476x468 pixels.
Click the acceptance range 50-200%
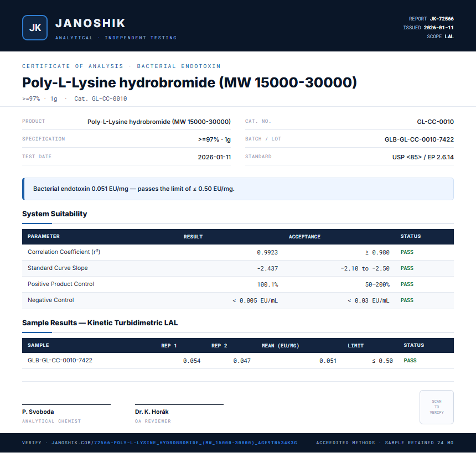(x=377, y=284)
